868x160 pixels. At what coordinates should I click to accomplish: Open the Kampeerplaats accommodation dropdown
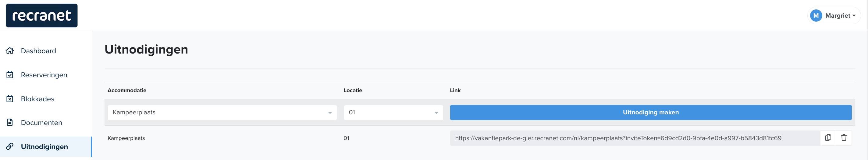(x=222, y=113)
